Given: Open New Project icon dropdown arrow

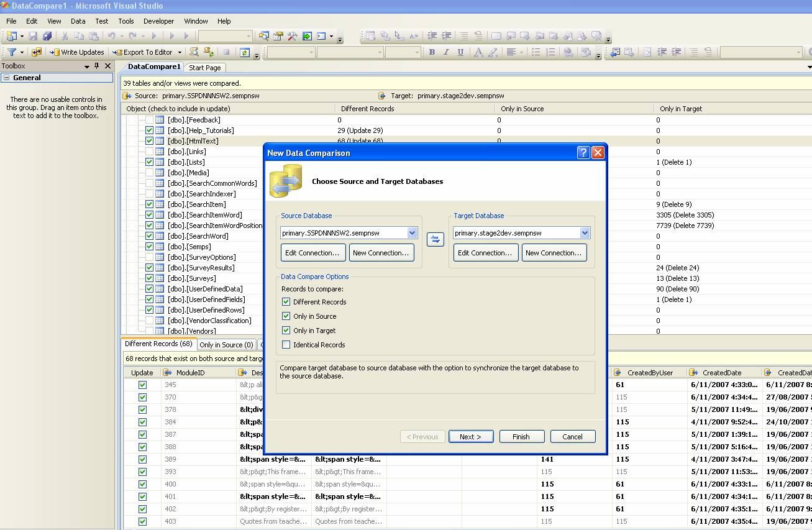Looking at the screenshot, I should [x=22, y=37].
